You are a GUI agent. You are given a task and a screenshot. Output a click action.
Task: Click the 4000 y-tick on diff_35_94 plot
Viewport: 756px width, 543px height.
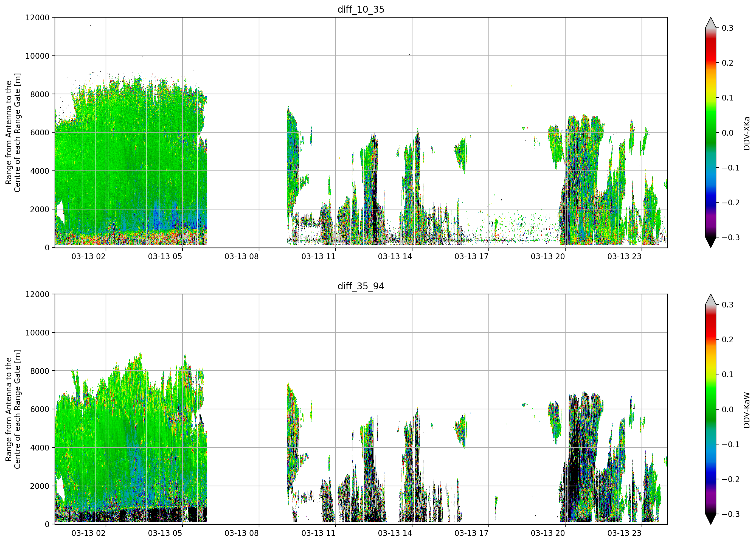40,448
